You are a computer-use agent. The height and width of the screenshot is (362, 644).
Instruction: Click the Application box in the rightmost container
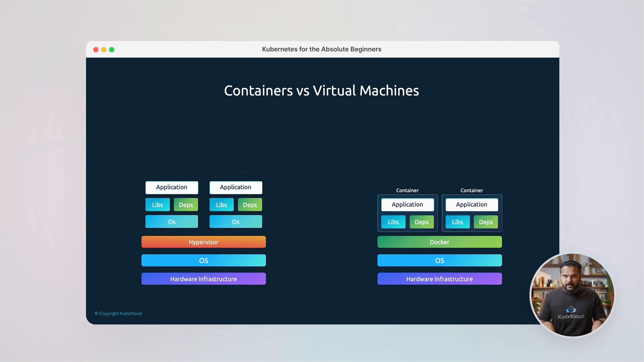tap(472, 205)
